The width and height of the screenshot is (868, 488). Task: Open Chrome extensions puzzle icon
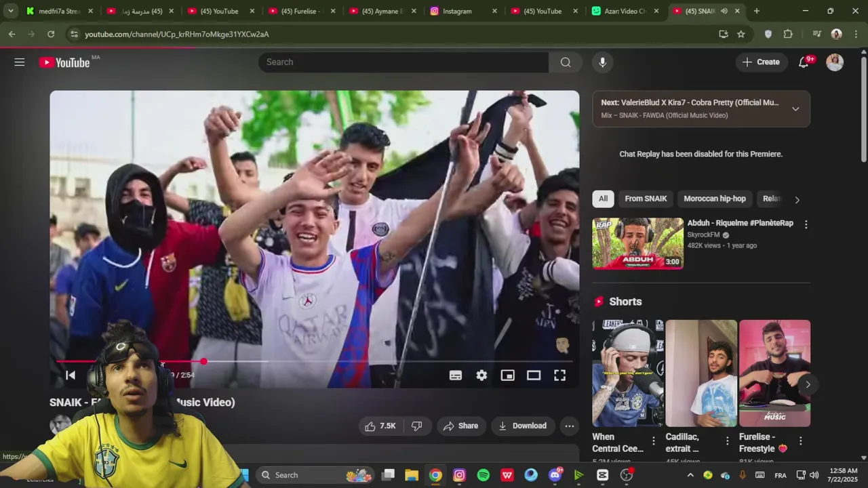coord(788,34)
